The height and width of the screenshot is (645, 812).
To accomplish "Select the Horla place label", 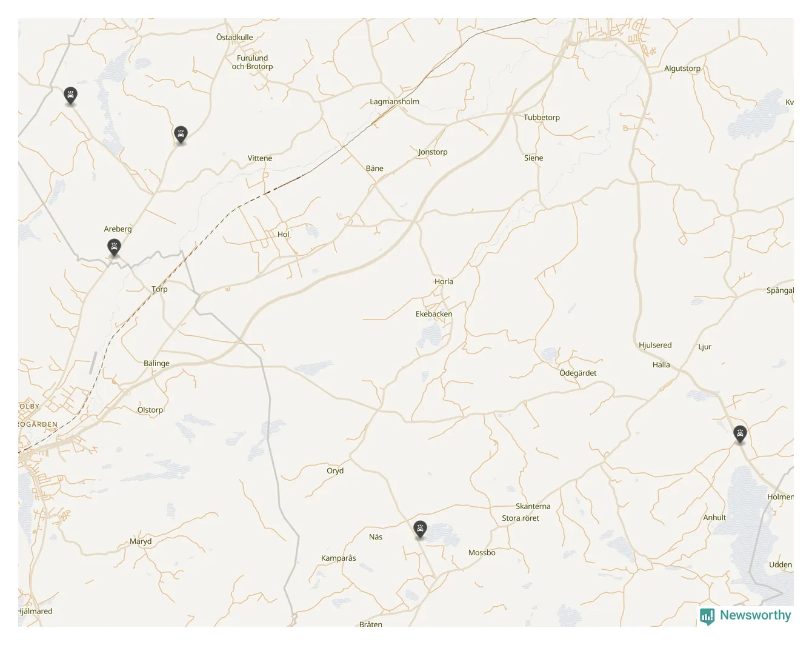I will [x=444, y=281].
